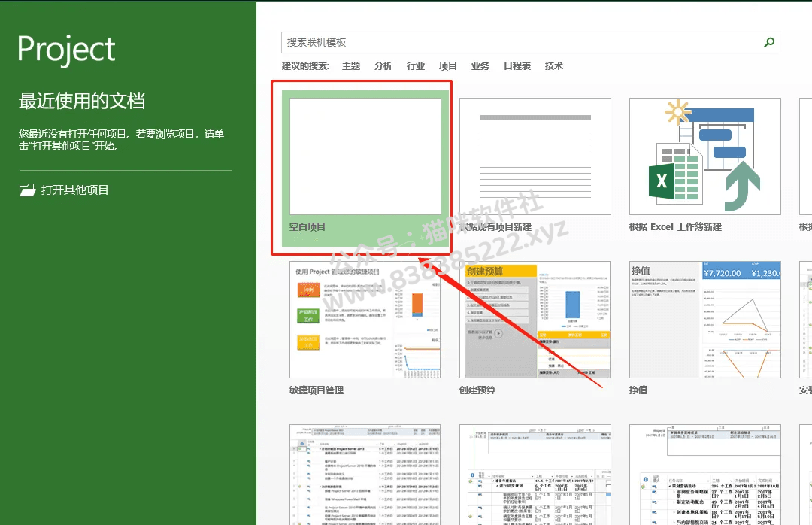Select suggested search 主题
Image resolution: width=812 pixels, height=525 pixels.
[x=351, y=66]
